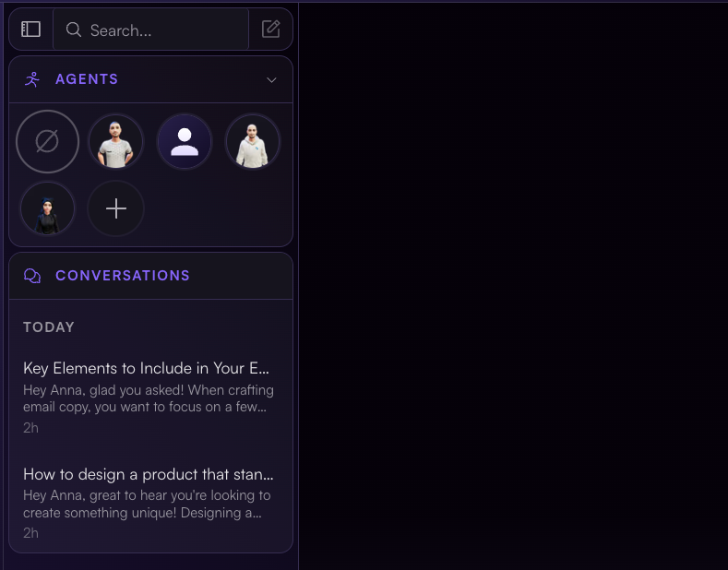The height and width of the screenshot is (570, 728).
Task: Click the Conversations chat-bubbles icon
Action: tap(32, 276)
